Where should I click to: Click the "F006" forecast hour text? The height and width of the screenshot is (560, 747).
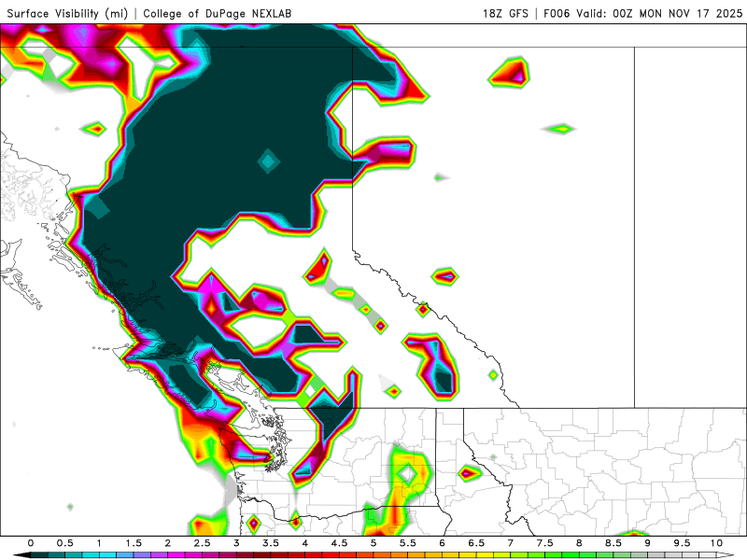click(x=557, y=13)
